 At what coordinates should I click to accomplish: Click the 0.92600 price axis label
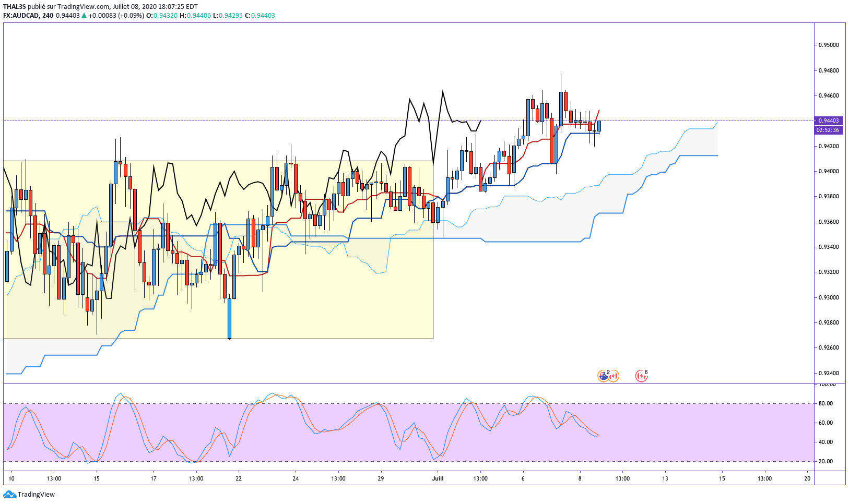click(829, 347)
